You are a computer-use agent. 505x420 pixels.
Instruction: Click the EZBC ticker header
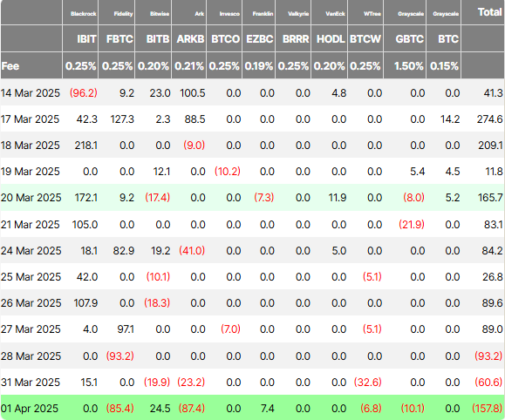pyautogui.click(x=260, y=39)
